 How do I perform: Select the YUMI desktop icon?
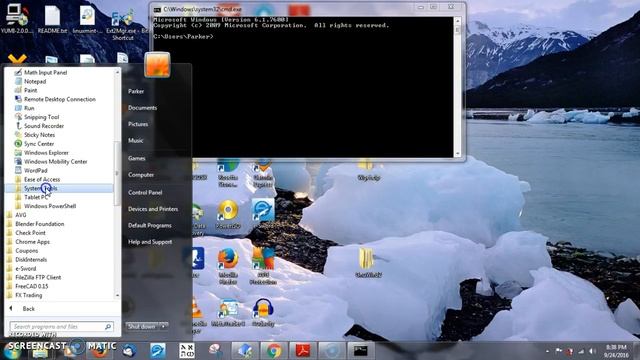(x=16, y=19)
